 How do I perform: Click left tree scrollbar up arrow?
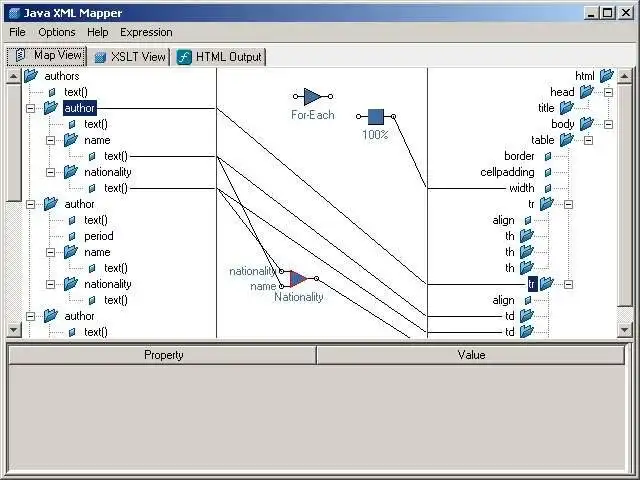(13, 76)
